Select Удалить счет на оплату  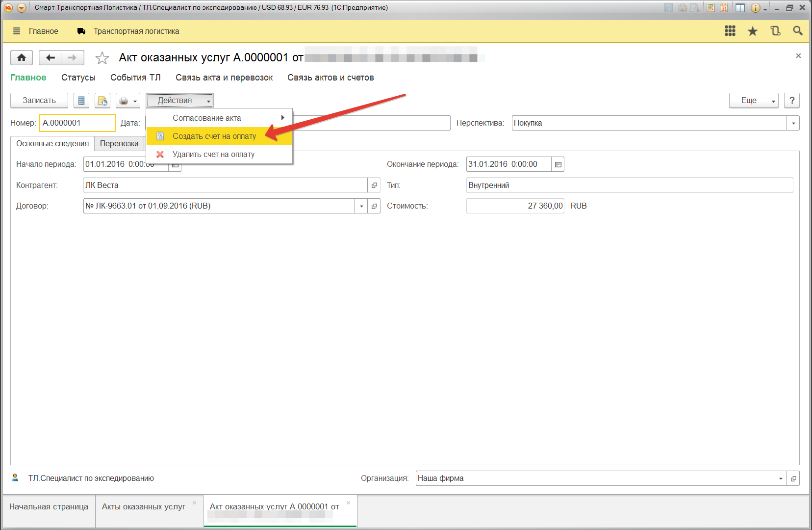point(219,154)
